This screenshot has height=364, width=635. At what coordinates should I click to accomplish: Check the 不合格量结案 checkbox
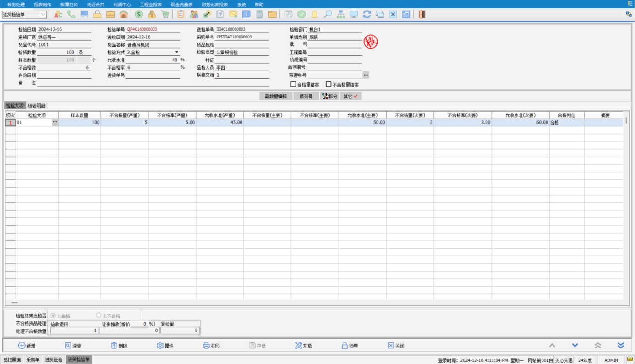[328, 84]
